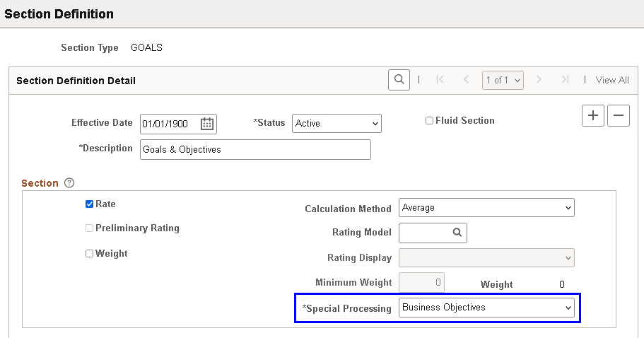Uncheck the Rate checkbox

tap(89, 204)
